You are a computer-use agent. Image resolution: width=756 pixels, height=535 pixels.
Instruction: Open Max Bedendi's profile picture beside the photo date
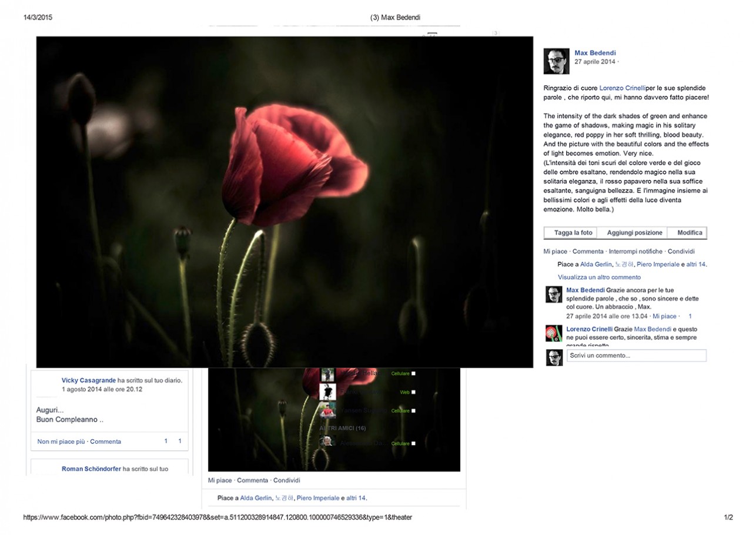(x=556, y=61)
